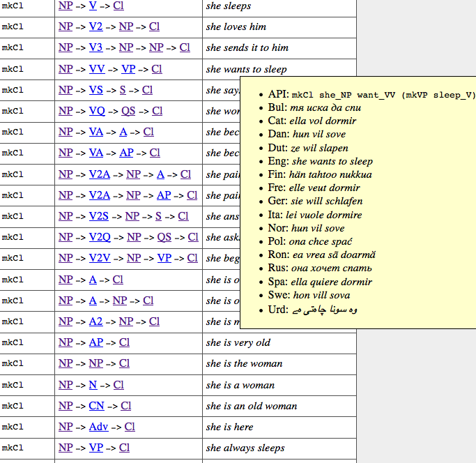Select the VS category link

coord(96,89)
